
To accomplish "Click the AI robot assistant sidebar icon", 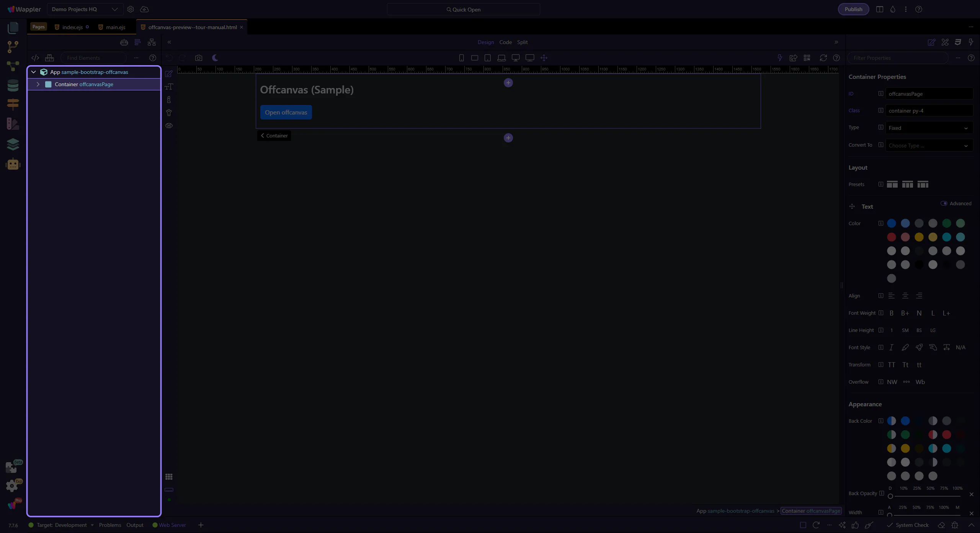I will click(13, 164).
